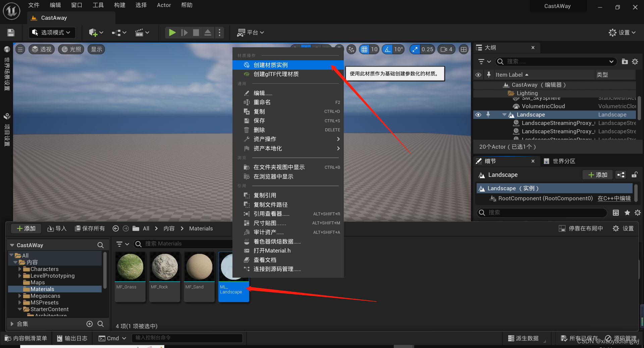Expand the Megascans folder in tree

pos(20,296)
